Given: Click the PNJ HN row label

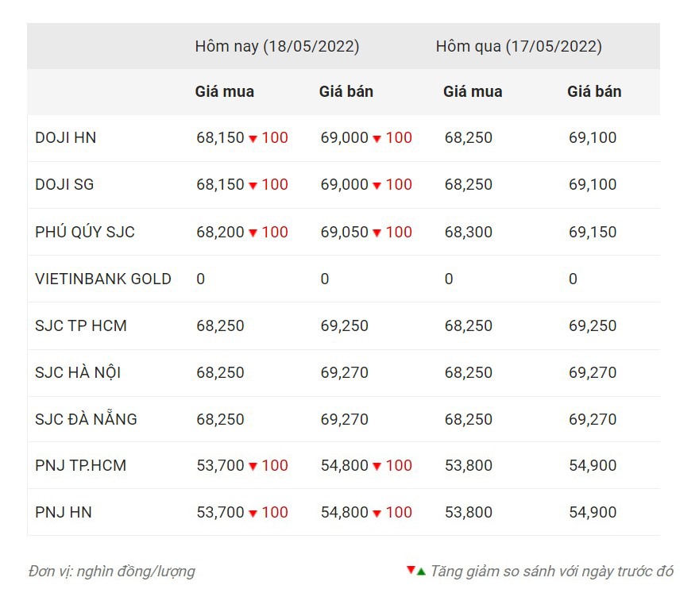Looking at the screenshot, I should coord(64,512).
